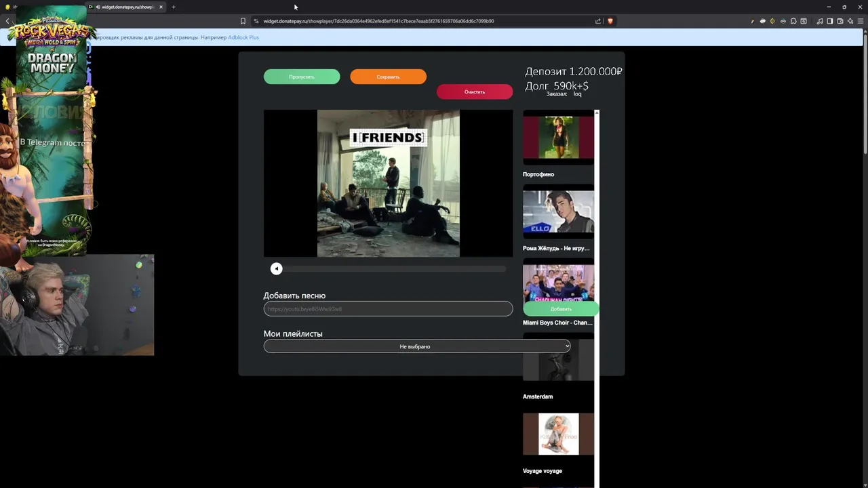Click the Miami Boys Choir - Chan... title
The height and width of the screenshot is (488, 868).
click(x=557, y=323)
